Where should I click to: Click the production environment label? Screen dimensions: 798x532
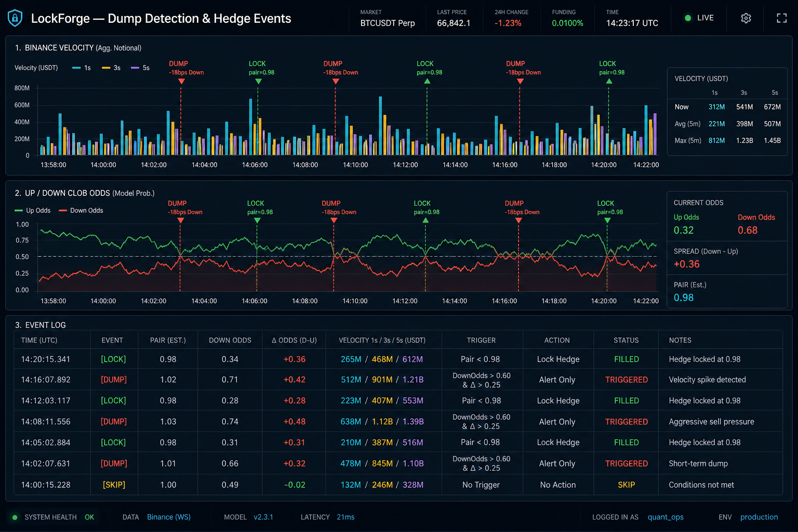(x=759, y=517)
